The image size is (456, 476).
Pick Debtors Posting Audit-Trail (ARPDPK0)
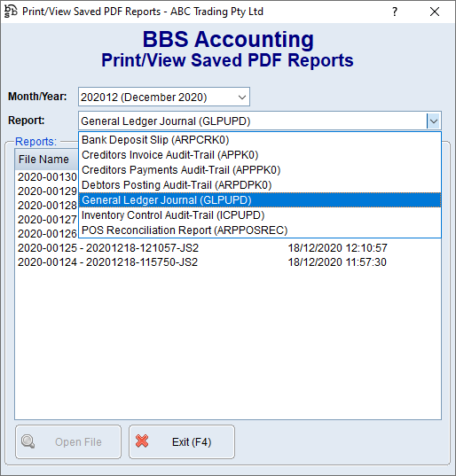tap(260, 185)
